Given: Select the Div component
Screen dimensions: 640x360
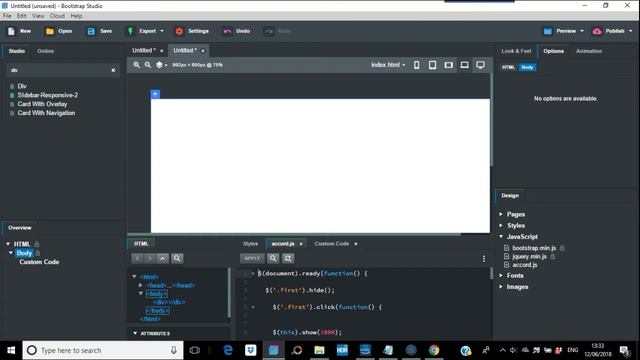Looking at the screenshot, I should coord(22,86).
